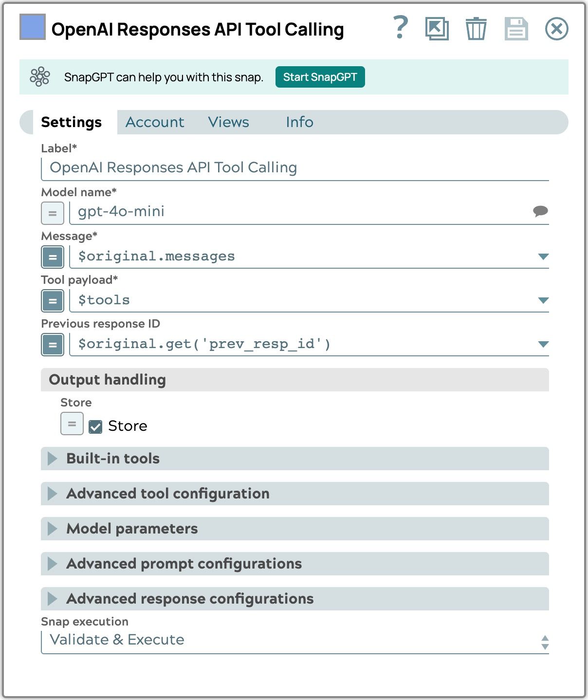Close the snap settings dialog
Screen dimensions: 588x700
coord(556,29)
